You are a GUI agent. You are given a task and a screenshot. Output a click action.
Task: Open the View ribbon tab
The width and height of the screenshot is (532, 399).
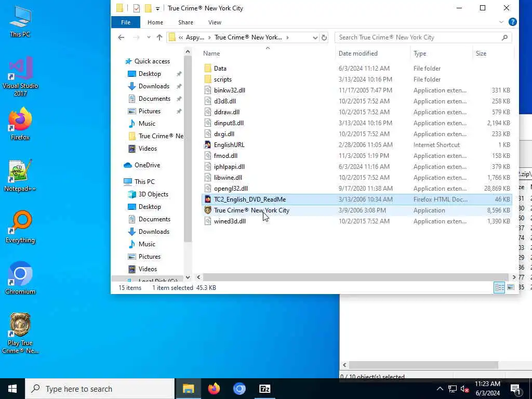(215, 22)
